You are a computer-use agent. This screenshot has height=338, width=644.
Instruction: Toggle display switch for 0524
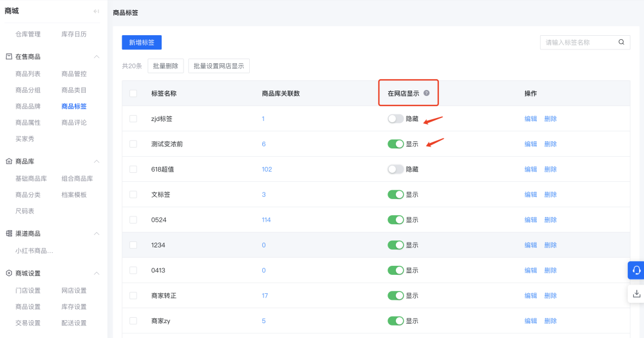tap(395, 220)
